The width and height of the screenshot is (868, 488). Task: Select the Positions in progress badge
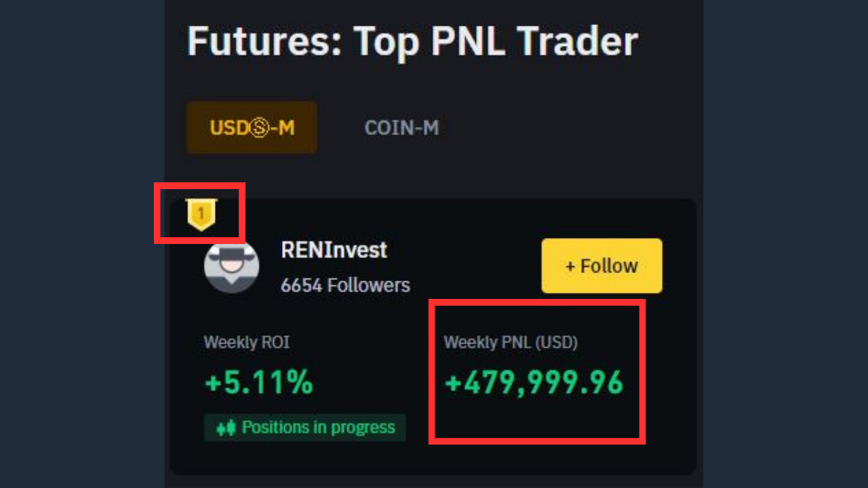point(305,428)
